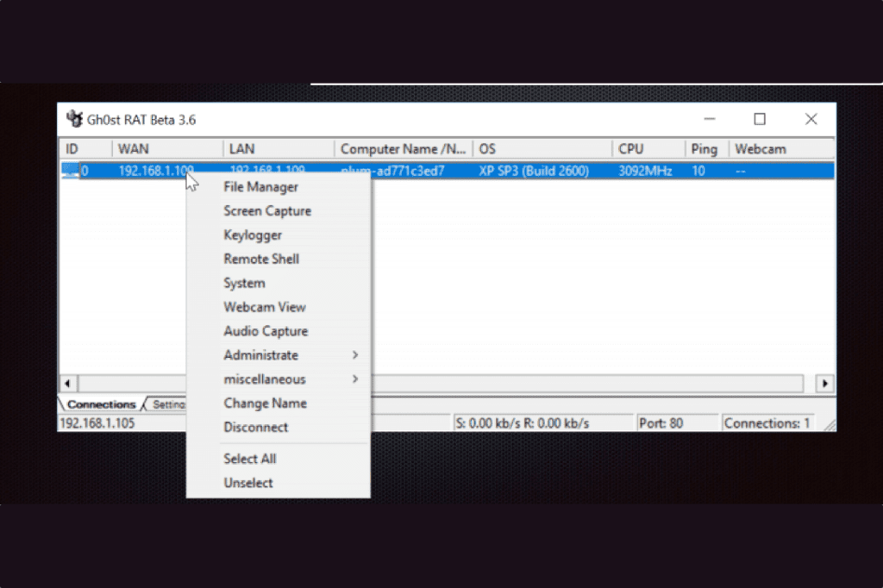Image resolution: width=883 pixels, height=588 pixels.
Task: Click the Gh0st RAT title bar icon
Action: 74,119
